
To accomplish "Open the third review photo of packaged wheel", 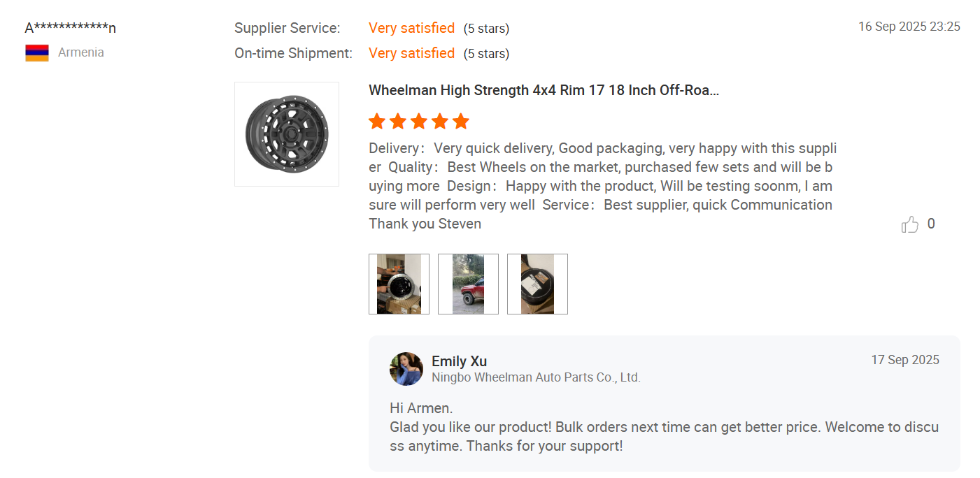I will (x=537, y=284).
